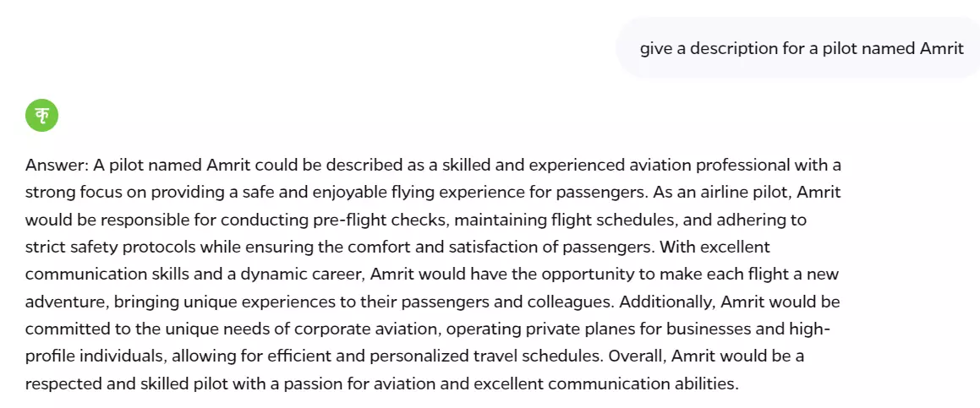Click 'Amrit' in the user prompt bubble
This screenshot has height=408, width=980.
tap(942, 48)
